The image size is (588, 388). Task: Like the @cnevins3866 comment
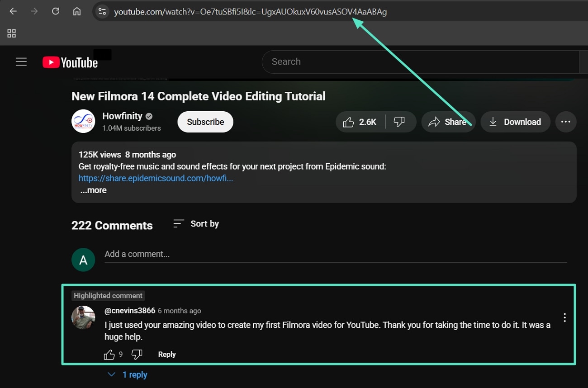coord(109,355)
